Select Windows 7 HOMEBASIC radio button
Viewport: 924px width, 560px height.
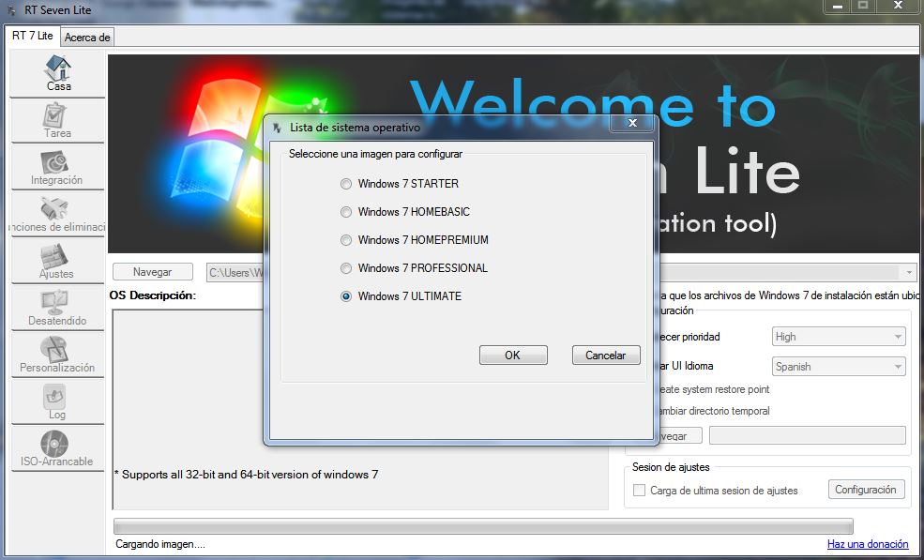point(346,212)
